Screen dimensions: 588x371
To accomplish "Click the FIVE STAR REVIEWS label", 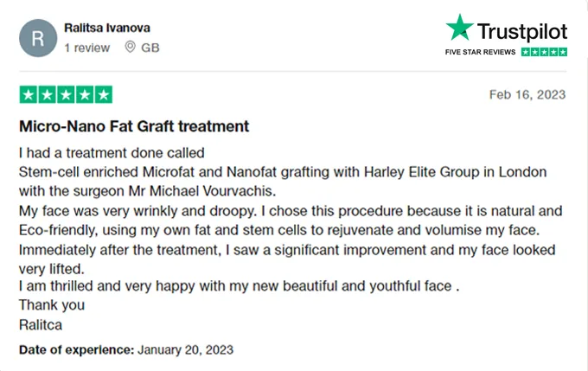I will click(480, 52).
